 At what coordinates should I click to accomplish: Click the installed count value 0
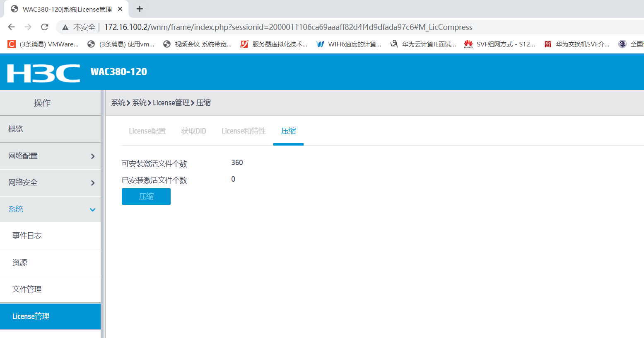(x=233, y=179)
